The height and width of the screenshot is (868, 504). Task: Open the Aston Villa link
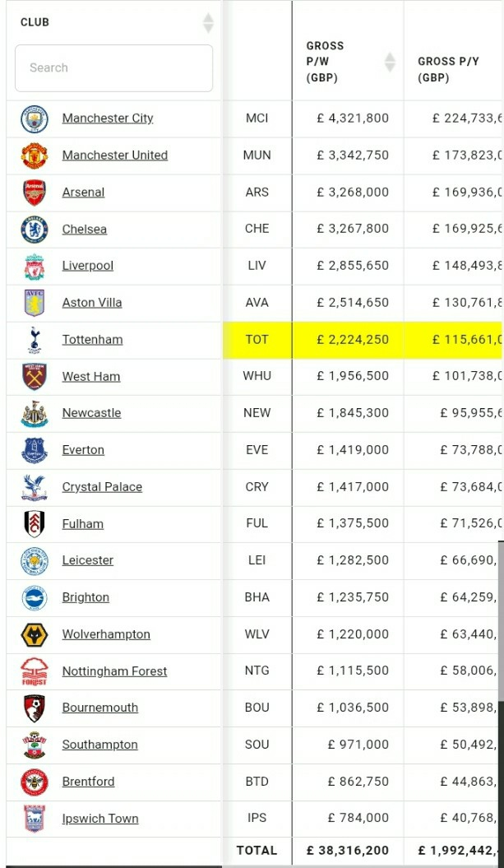tap(92, 303)
